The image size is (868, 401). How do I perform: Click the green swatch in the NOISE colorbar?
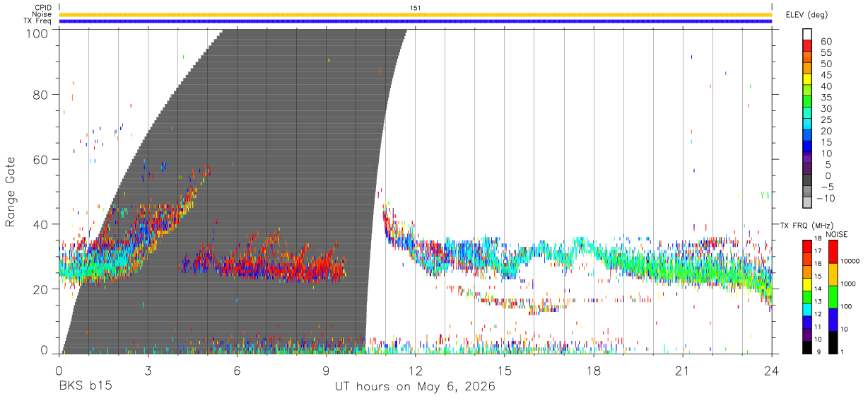[833, 296]
